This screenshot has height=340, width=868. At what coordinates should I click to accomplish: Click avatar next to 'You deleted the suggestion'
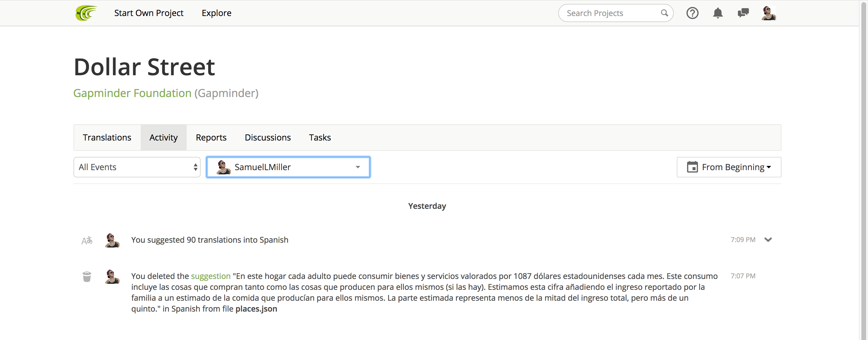pyautogui.click(x=112, y=276)
